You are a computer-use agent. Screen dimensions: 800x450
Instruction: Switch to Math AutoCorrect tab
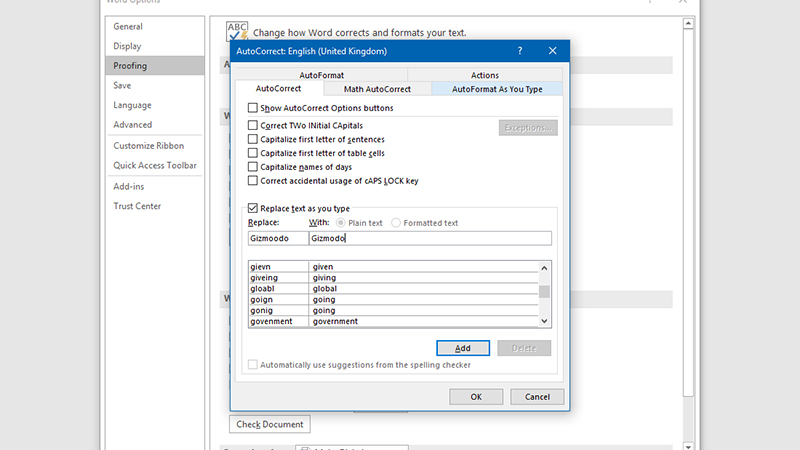(377, 89)
